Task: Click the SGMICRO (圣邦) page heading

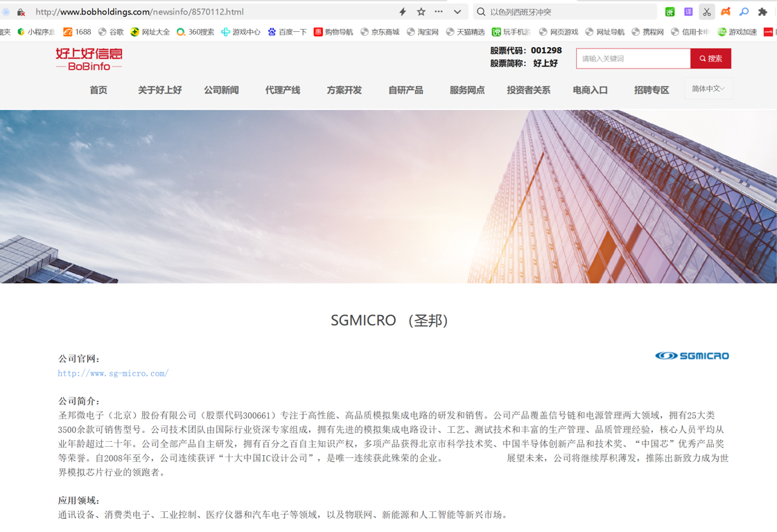Action: pyautogui.click(x=389, y=321)
